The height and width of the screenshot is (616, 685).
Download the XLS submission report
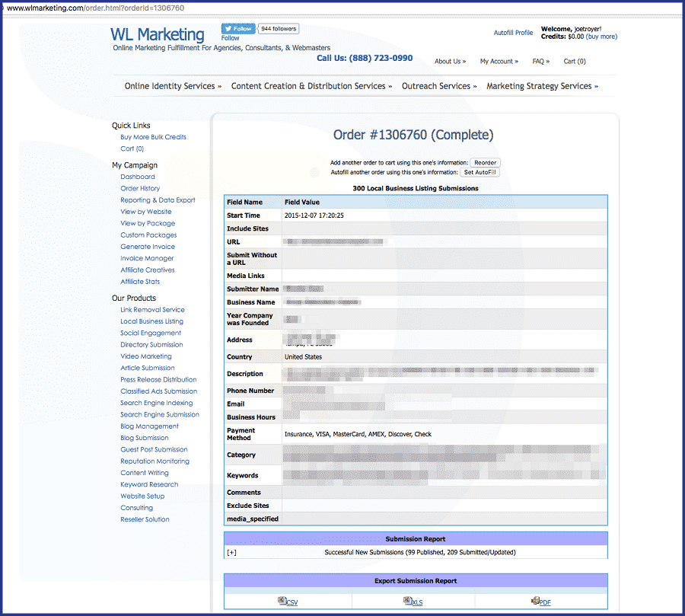413,602
